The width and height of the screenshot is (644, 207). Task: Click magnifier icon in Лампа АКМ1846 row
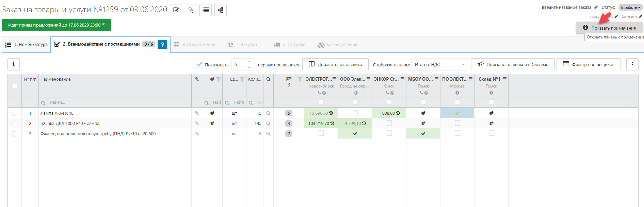coord(269,113)
